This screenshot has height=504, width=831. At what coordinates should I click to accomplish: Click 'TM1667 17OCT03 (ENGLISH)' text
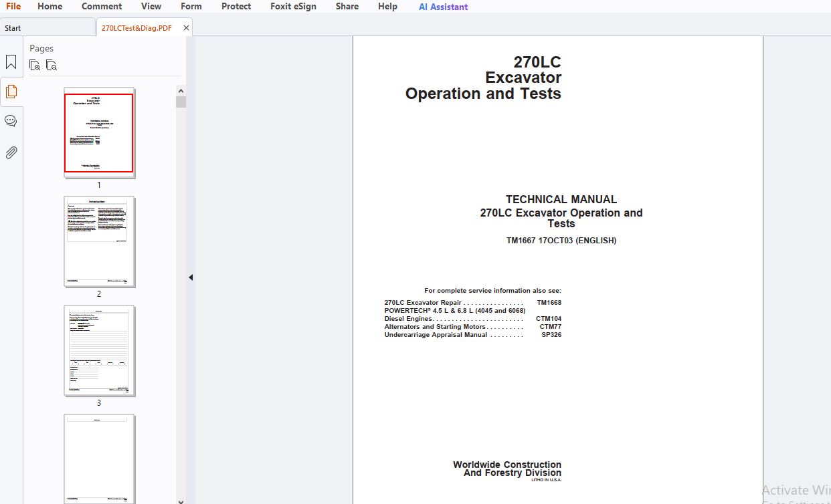(x=561, y=241)
